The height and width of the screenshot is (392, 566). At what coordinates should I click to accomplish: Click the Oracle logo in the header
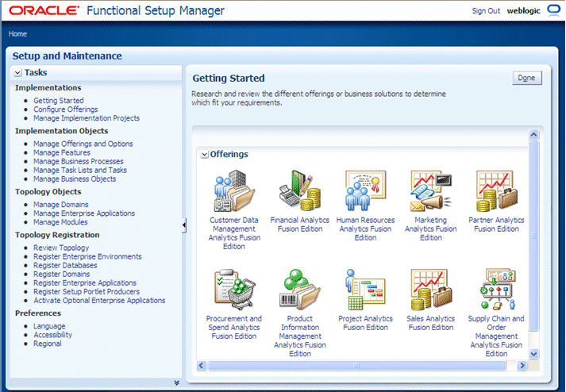(x=44, y=10)
